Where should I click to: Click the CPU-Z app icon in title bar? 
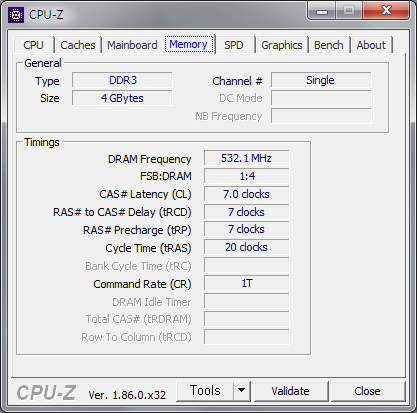coord(16,15)
